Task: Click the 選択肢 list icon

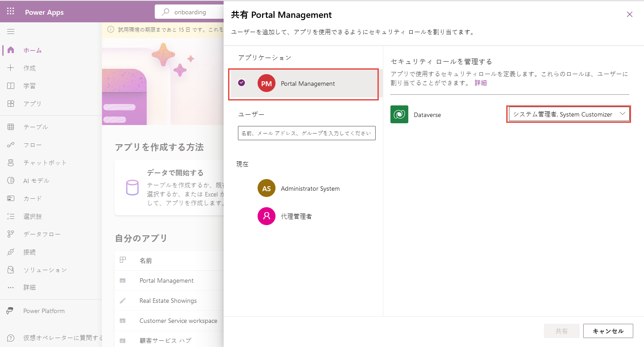Action: tap(11, 216)
